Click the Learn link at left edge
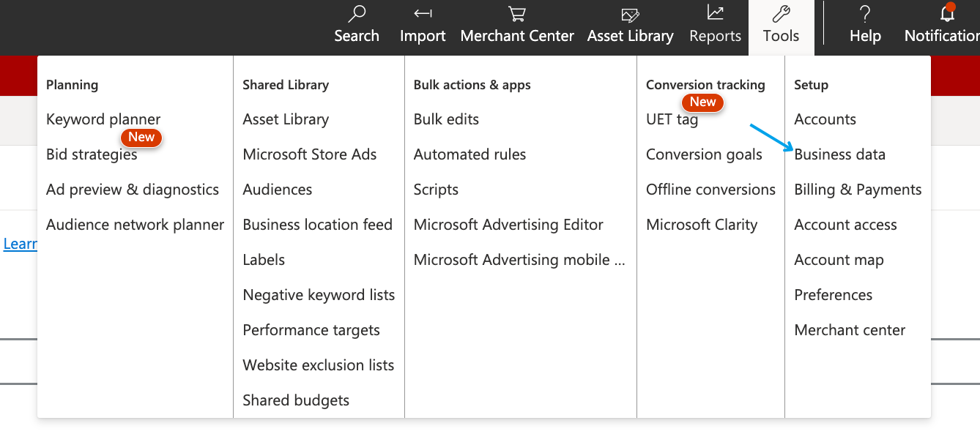Viewport: 980px width, 445px height. 20,244
